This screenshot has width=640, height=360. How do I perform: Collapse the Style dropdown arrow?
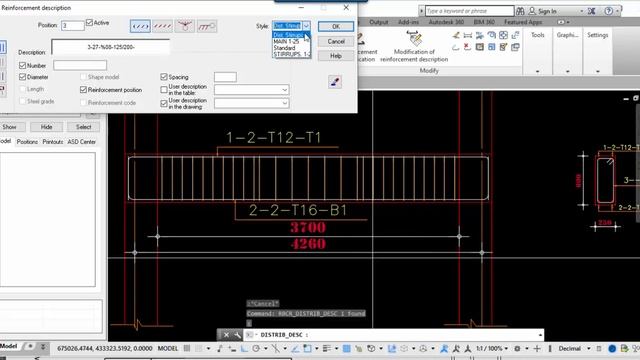tap(306, 26)
